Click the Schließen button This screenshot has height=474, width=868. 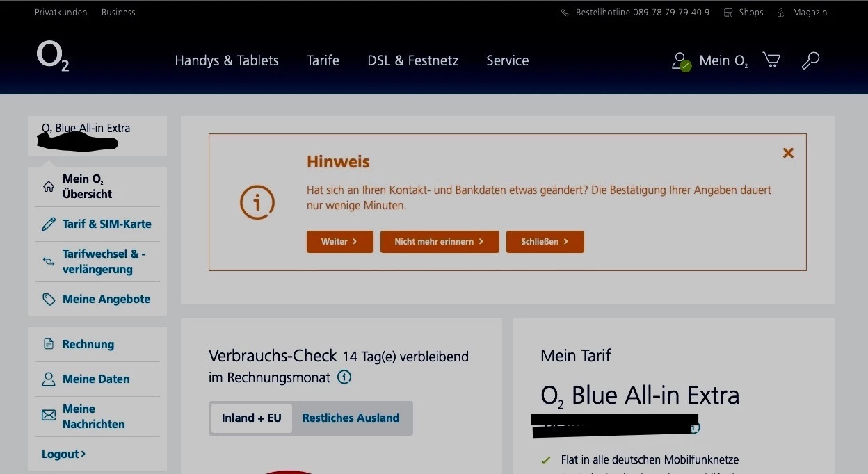point(545,242)
